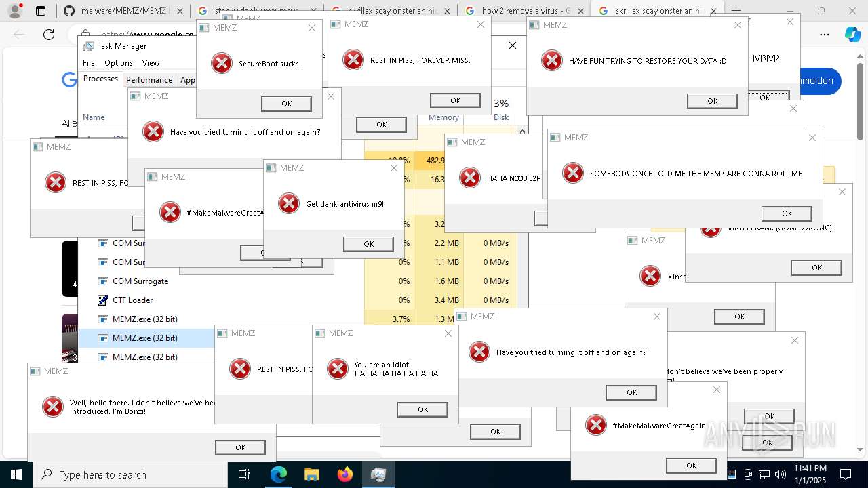The width and height of the screenshot is (868, 488).
Task: Click OK in HAVE FUN TRYING TO RESTORE dialog
Action: [x=712, y=101]
